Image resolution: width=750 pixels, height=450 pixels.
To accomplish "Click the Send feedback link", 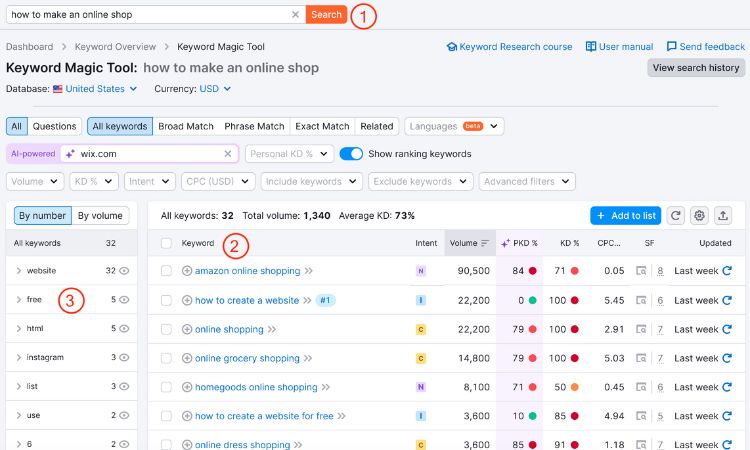I will click(706, 47).
